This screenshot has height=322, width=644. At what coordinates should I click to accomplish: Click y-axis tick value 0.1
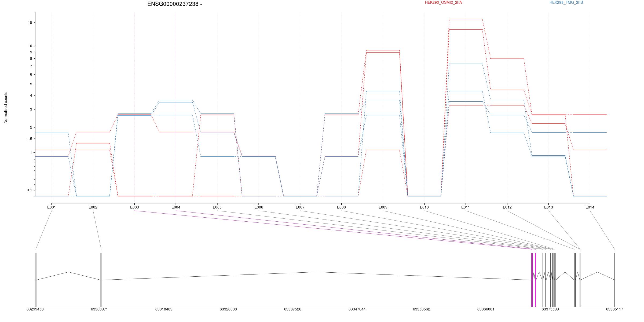click(29, 190)
